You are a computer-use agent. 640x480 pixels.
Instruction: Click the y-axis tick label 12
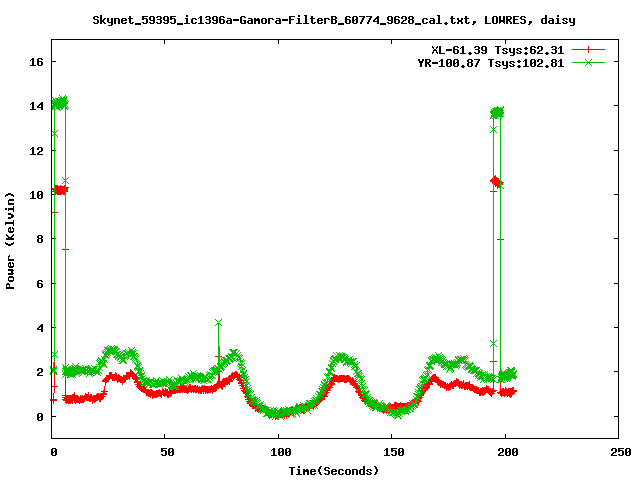point(36,151)
